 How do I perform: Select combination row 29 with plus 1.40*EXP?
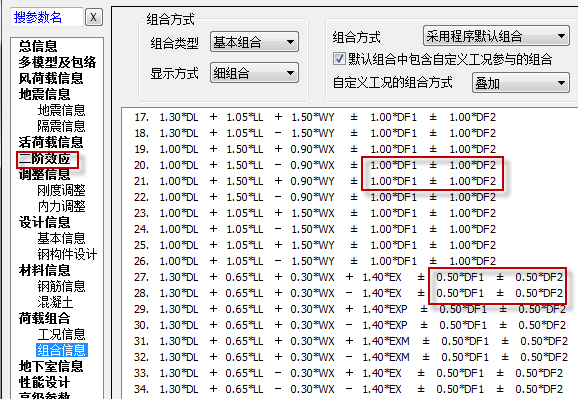point(350,309)
